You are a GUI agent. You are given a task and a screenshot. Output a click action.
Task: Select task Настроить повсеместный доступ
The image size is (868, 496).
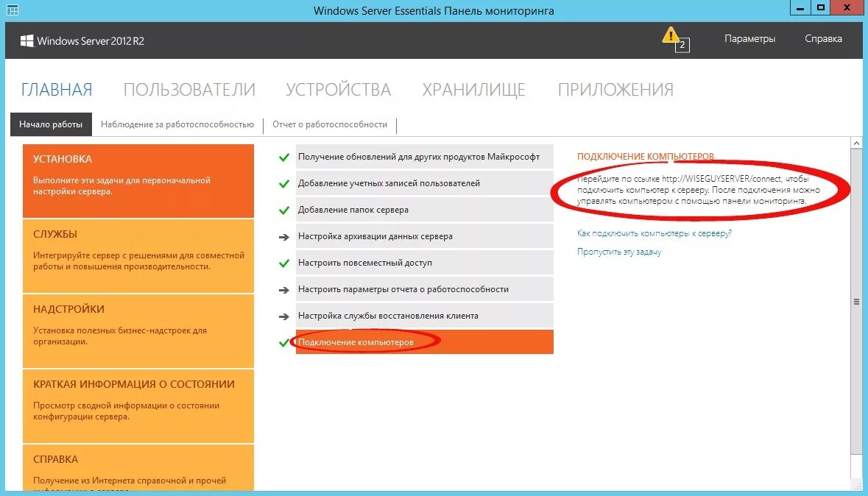425,263
